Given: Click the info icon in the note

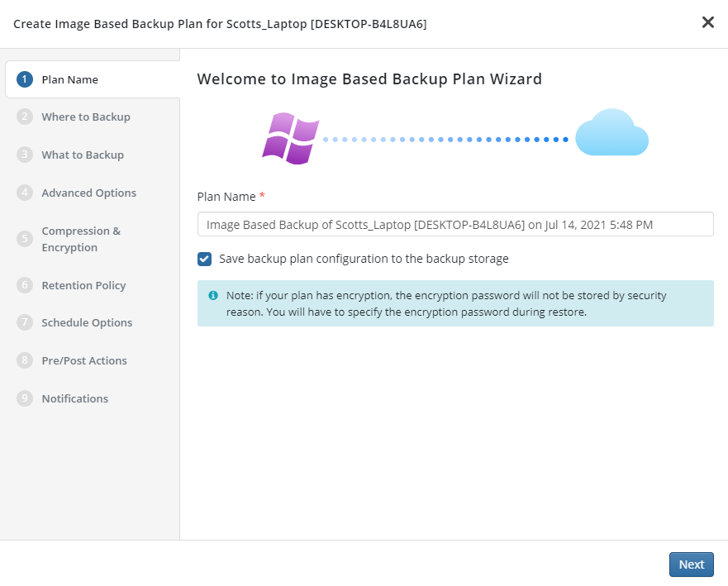Looking at the screenshot, I should 213,295.
